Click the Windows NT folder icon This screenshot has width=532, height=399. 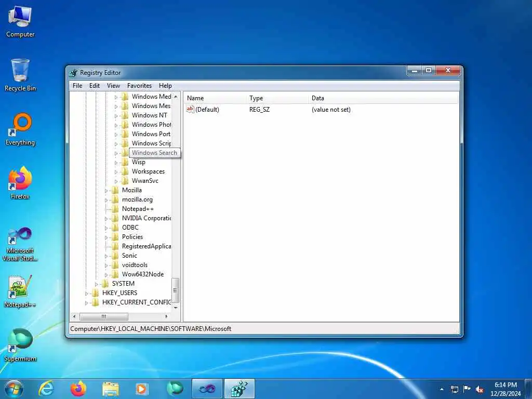pyautogui.click(x=125, y=115)
